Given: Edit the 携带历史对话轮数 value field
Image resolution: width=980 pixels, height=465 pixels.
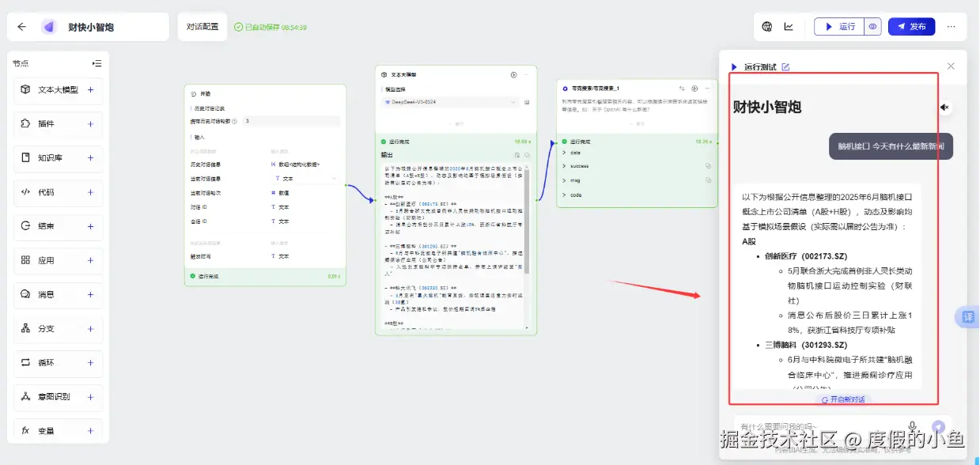Looking at the screenshot, I should pos(291,121).
